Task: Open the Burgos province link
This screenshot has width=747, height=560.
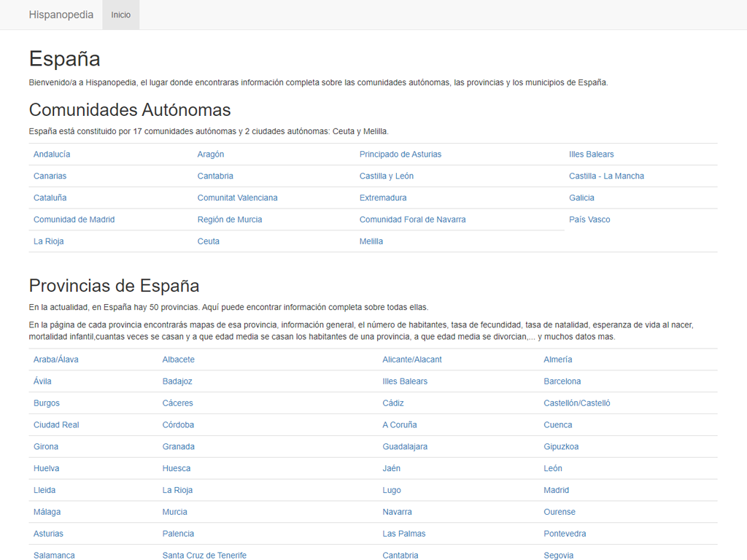Action: pyautogui.click(x=46, y=404)
